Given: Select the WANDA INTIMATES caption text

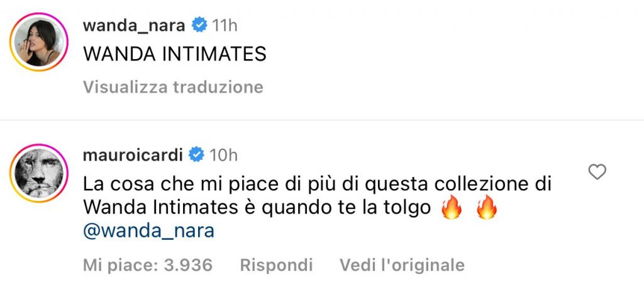Looking at the screenshot, I should coord(175,54).
